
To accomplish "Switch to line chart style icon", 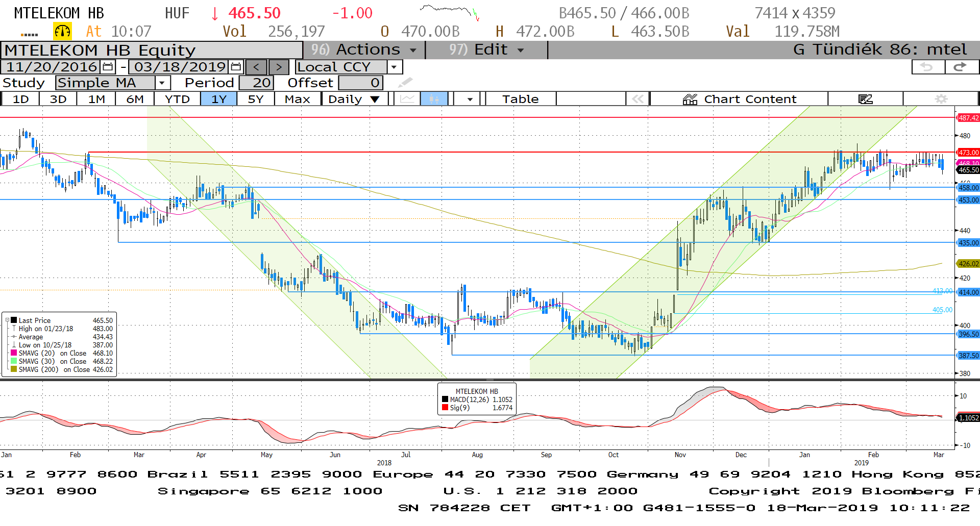I will tap(407, 98).
